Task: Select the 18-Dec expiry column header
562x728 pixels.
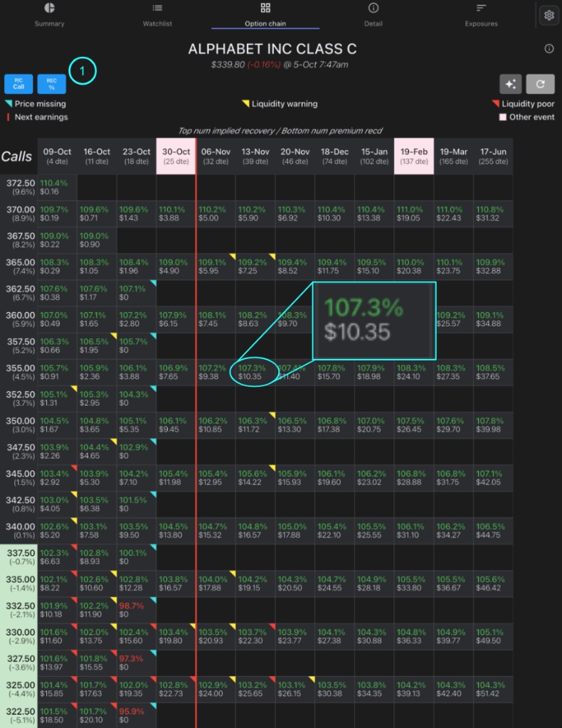Action: point(334,156)
